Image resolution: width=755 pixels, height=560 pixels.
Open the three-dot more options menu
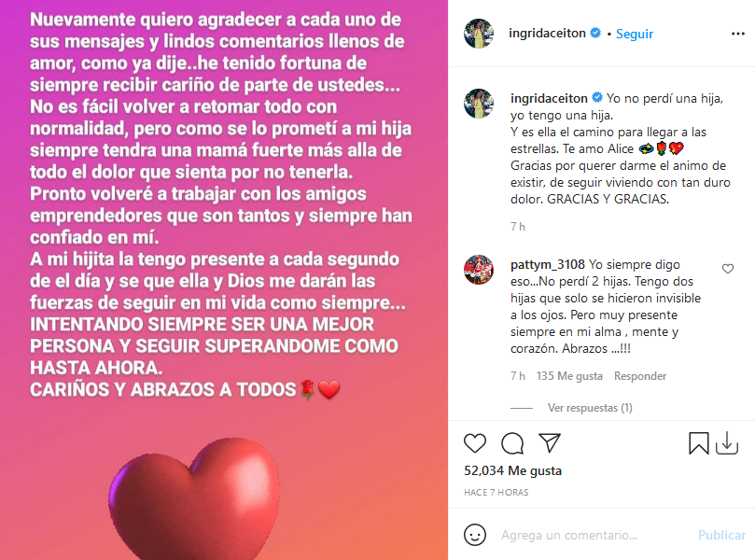pyautogui.click(x=737, y=34)
